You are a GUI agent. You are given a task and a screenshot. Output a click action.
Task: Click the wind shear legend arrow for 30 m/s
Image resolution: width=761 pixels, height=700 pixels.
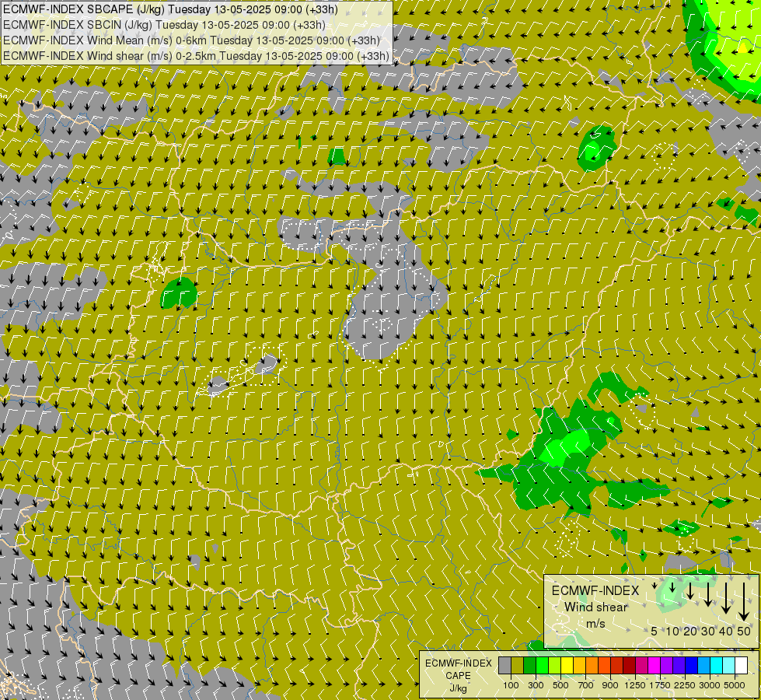point(708,594)
